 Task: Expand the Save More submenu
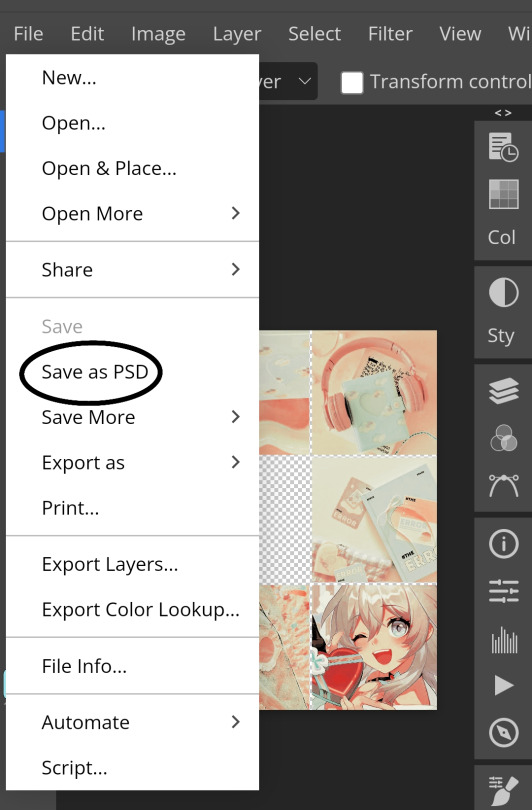click(x=132, y=417)
